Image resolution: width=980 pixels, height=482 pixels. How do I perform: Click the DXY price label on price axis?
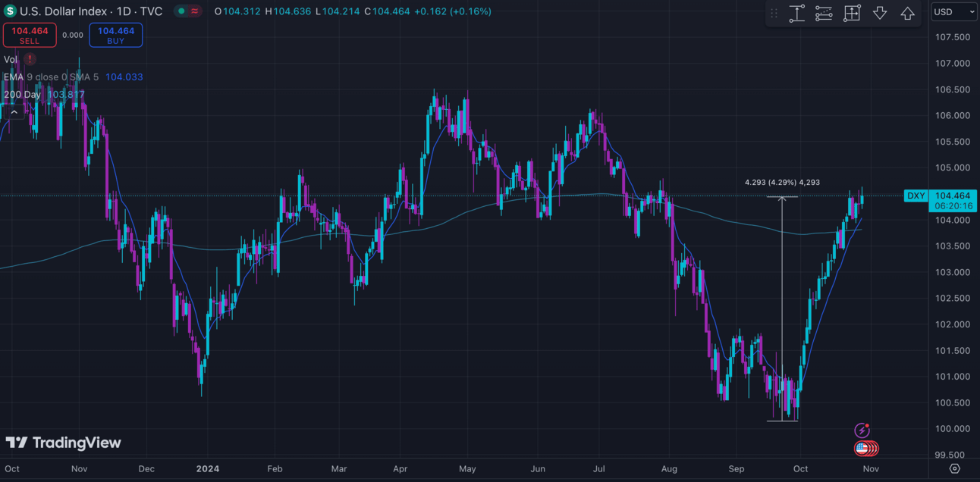point(916,196)
